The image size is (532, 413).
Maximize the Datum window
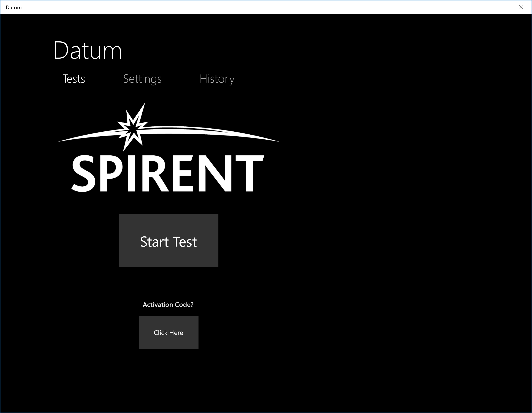[x=501, y=7]
